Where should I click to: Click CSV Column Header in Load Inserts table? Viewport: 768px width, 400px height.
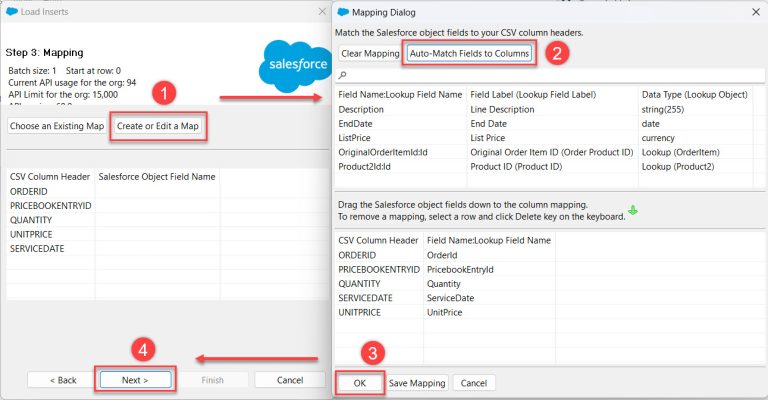pos(50,177)
